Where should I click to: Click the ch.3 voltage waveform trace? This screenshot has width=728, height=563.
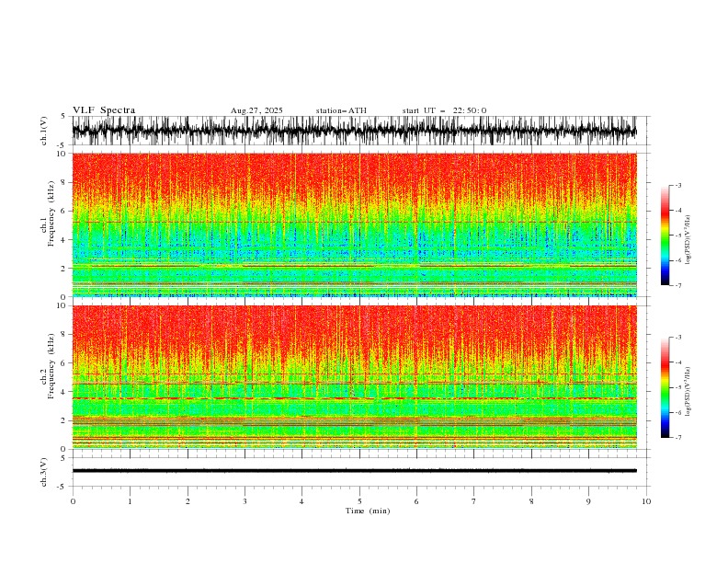click(354, 471)
